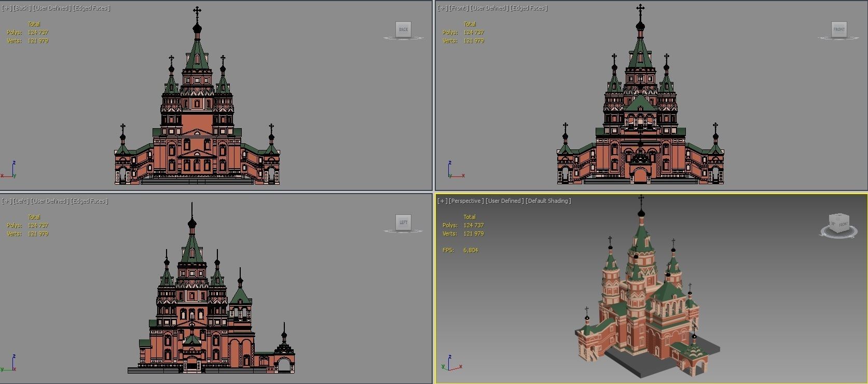
Task: Click the LEFT face of the ViewCube
Action: 403,223
